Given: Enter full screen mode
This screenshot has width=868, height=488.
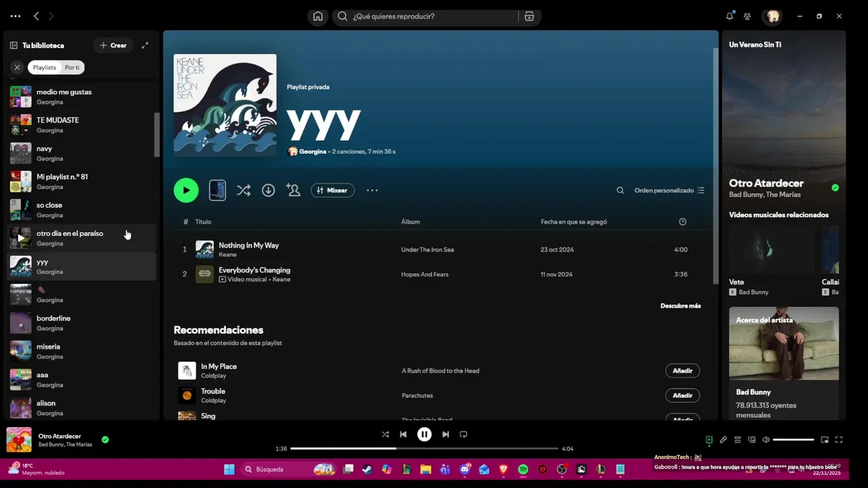Looking at the screenshot, I should [x=839, y=440].
